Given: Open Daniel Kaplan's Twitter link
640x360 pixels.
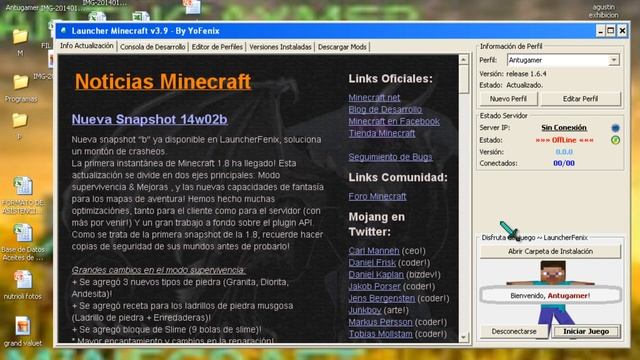Looking at the screenshot, I should (x=376, y=274).
